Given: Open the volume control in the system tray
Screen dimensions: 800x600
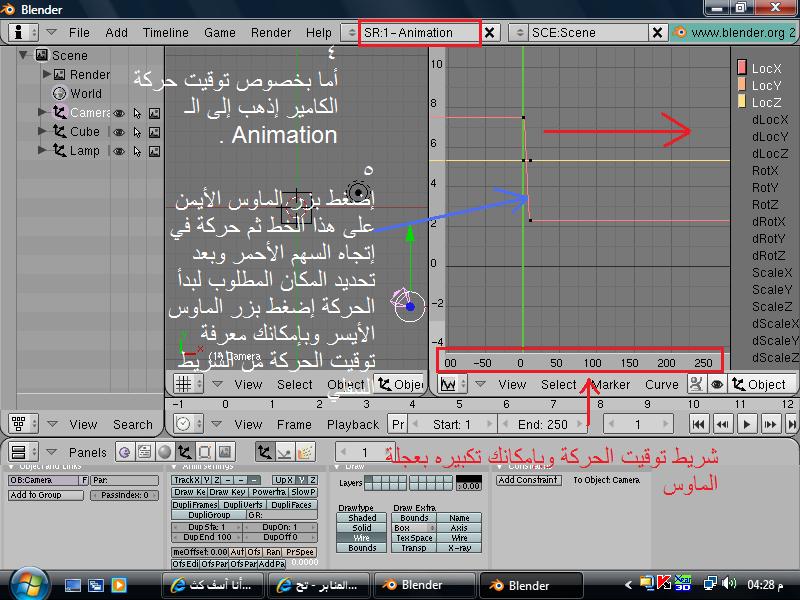Looking at the screenshot, I should click(x=730, y=584).
